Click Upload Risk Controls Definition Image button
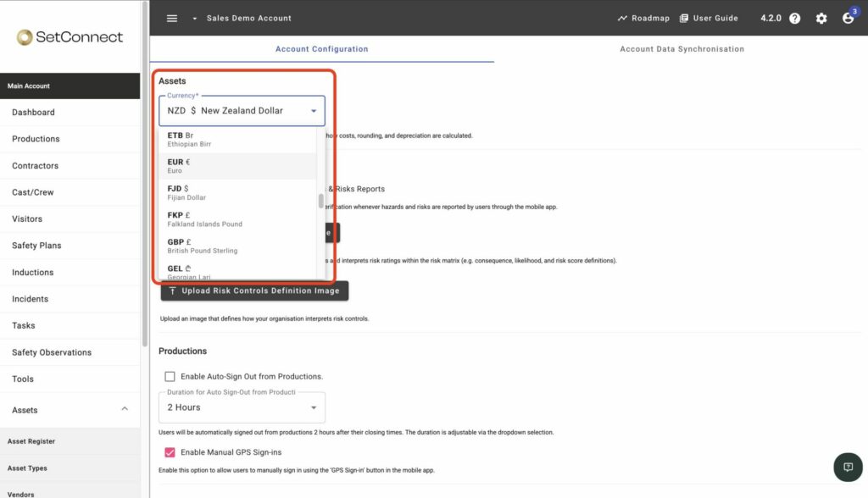This screenshot has height=498, width=868. point(254,291)
